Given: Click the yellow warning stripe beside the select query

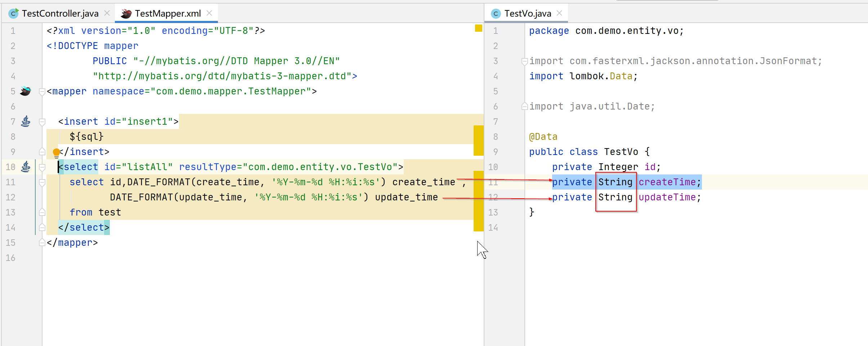Looking at the screenshot, I should (478, 201).
